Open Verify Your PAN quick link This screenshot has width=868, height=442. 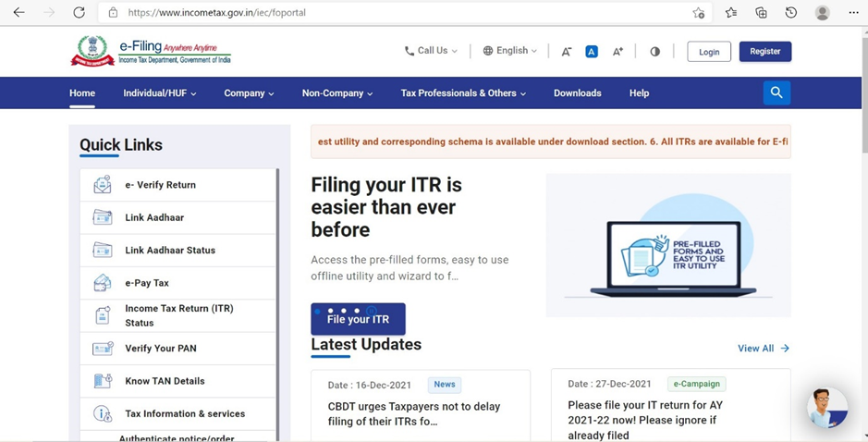click(177, 349)
